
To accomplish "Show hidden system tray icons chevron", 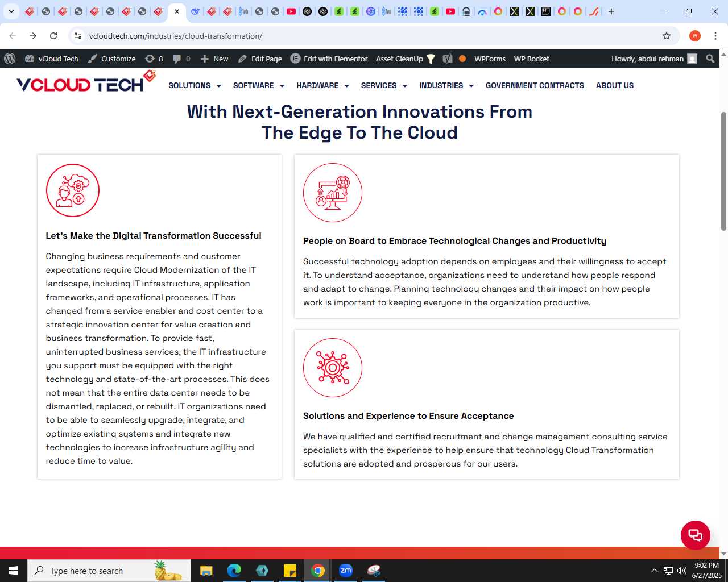I will point(654,571).
